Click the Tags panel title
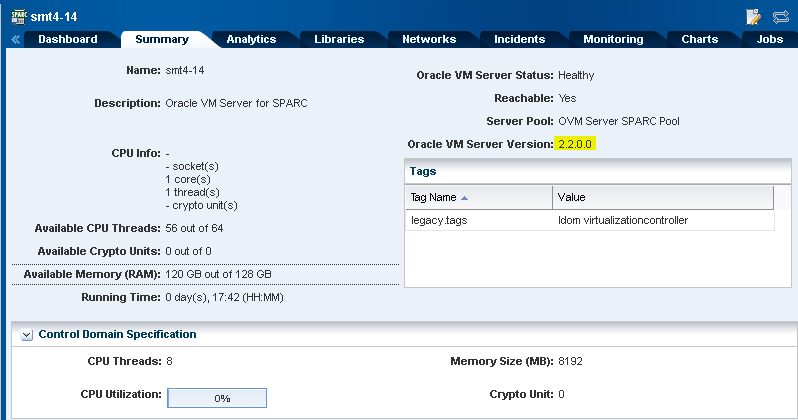This screenshot has height=420, width=798. (423, 172)
